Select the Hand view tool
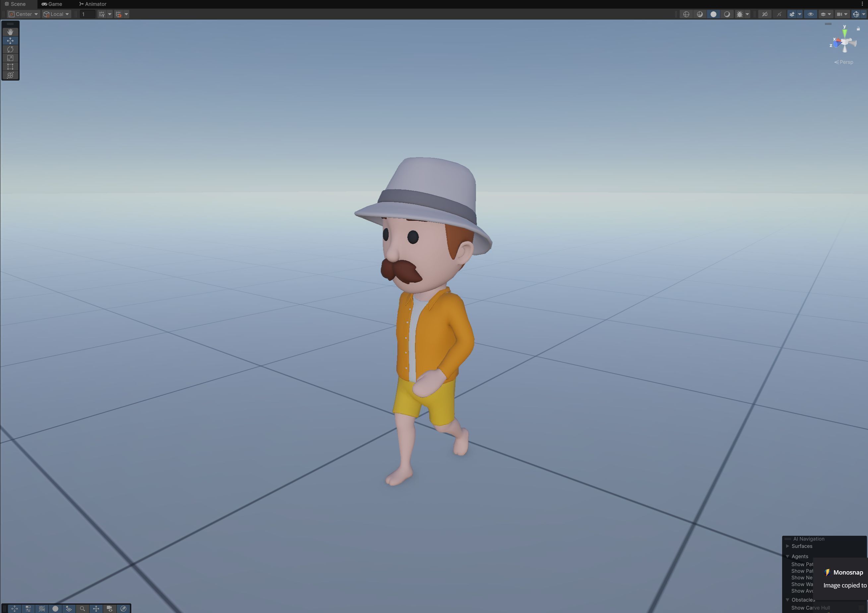Image resolution: width=868 pixels, height=613 pixels. click(10, 32)
